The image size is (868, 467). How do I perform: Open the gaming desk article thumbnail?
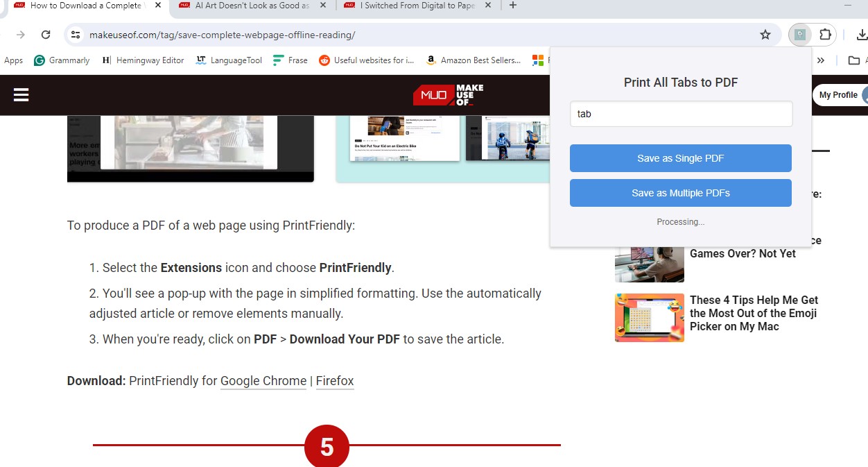(650, 264)
